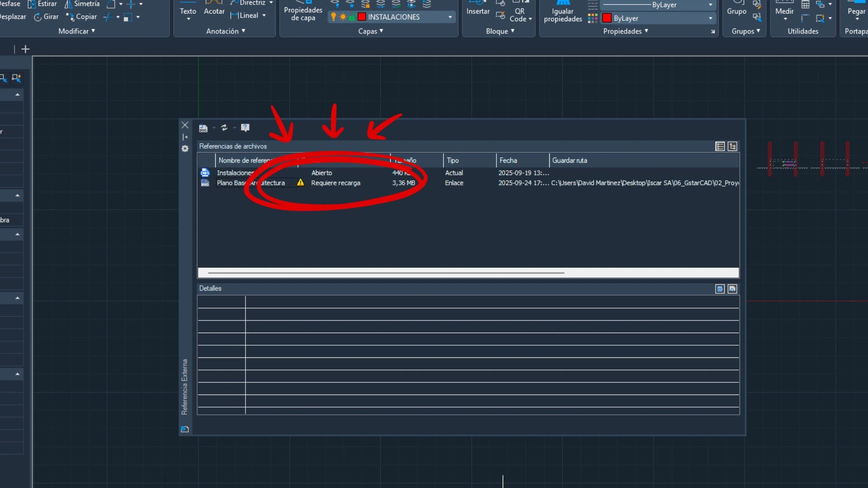Screen dimensions: 868x488
Task: Open the QR Code dropdown
Action: 530,19
